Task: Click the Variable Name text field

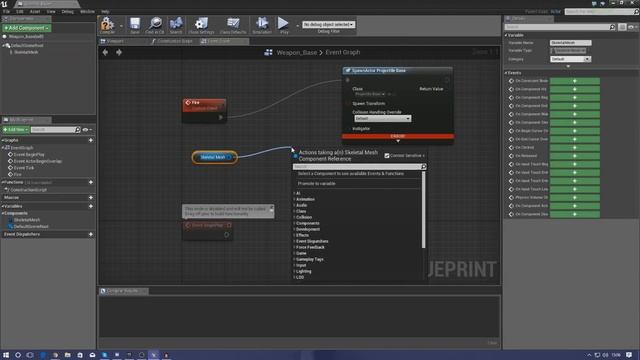Action: coord(570,42)
